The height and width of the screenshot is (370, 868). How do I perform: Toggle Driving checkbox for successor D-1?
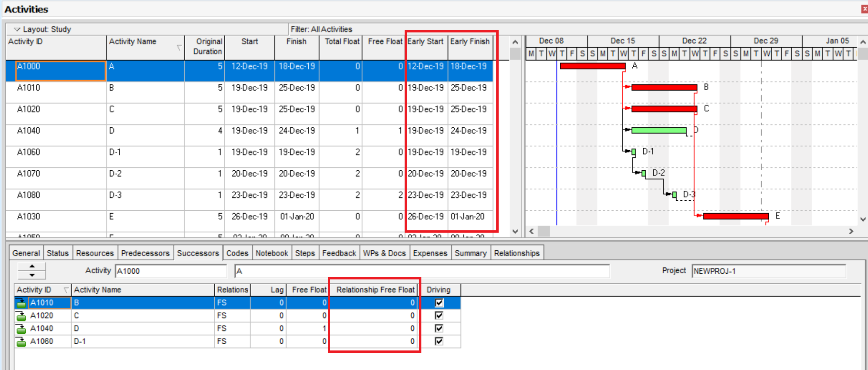[439, 341]
